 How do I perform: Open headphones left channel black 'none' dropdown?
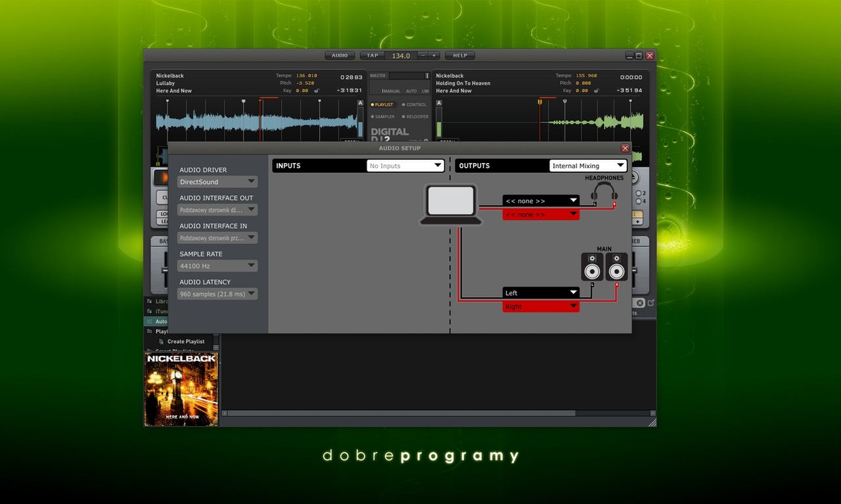click(x=541, y=200)
